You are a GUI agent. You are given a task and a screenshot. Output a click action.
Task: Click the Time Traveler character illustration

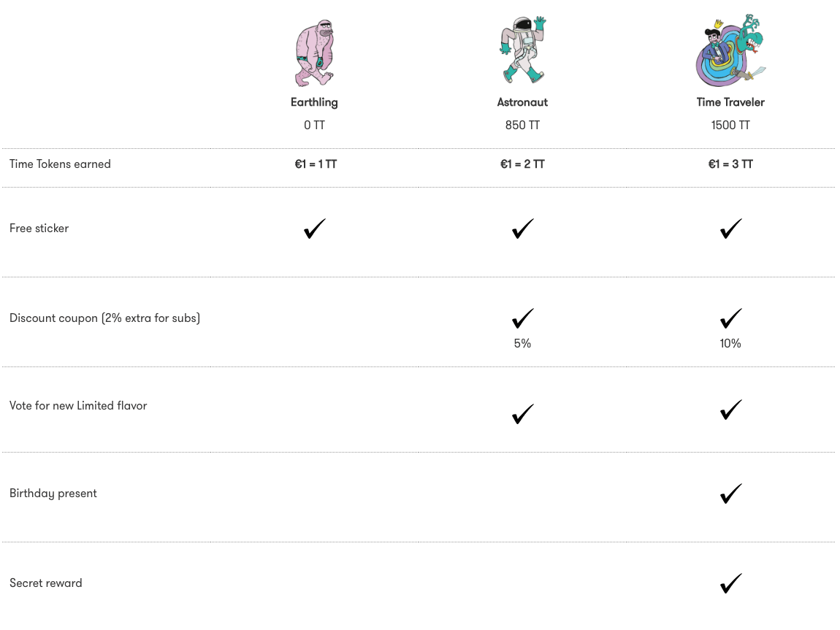pyautogui.click(x=730, y=51)
